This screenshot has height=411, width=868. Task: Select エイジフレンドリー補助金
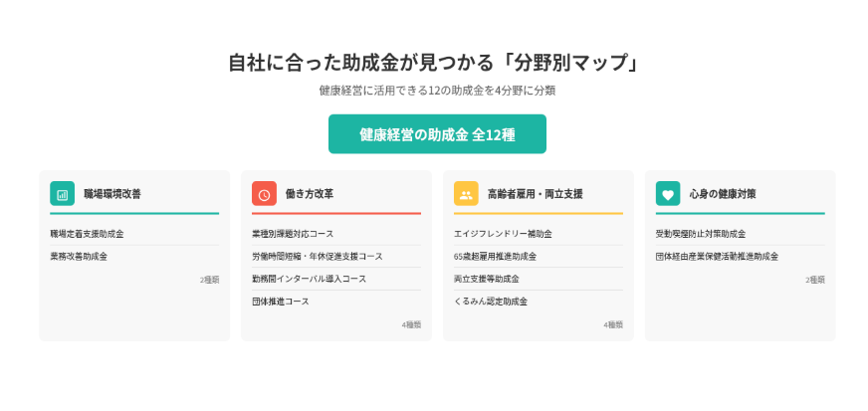pyautogui.click(x=503, y=234)
